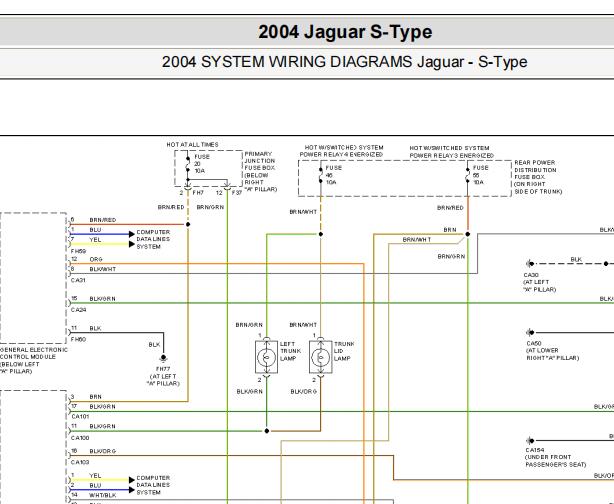This screenshot has width=614, height=504.
Task: Click the F37 connector label
Action: coord(237,193)
